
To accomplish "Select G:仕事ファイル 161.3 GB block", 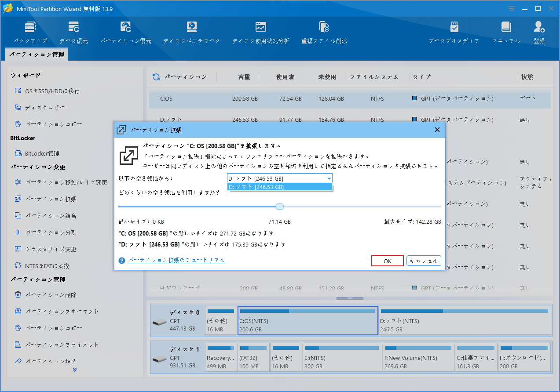I will 476,357.
